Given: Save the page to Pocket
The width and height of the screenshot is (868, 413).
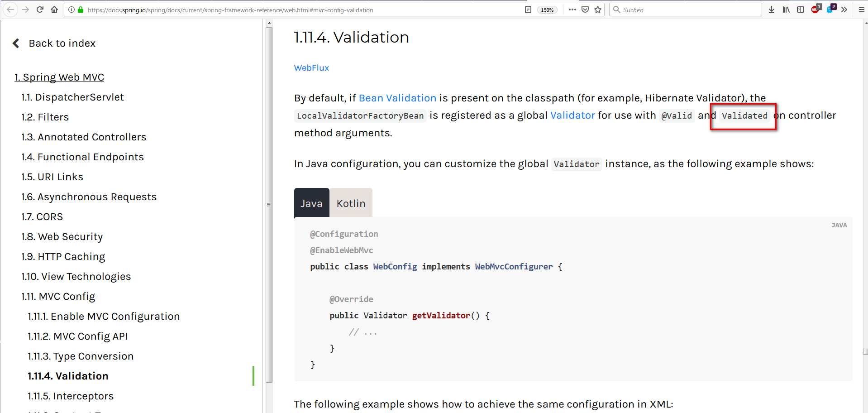Looking at the screenshot, I should tap(585, 10).
